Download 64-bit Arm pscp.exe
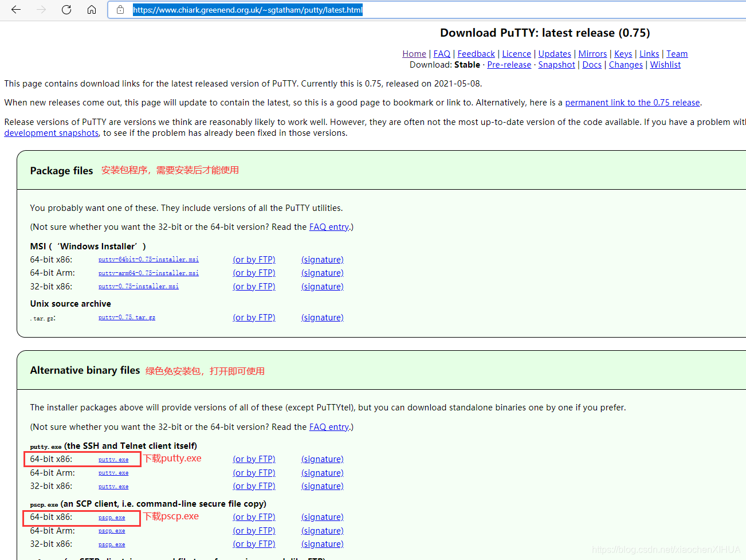Viewport: 746px width, 560px height. (112, 531)
